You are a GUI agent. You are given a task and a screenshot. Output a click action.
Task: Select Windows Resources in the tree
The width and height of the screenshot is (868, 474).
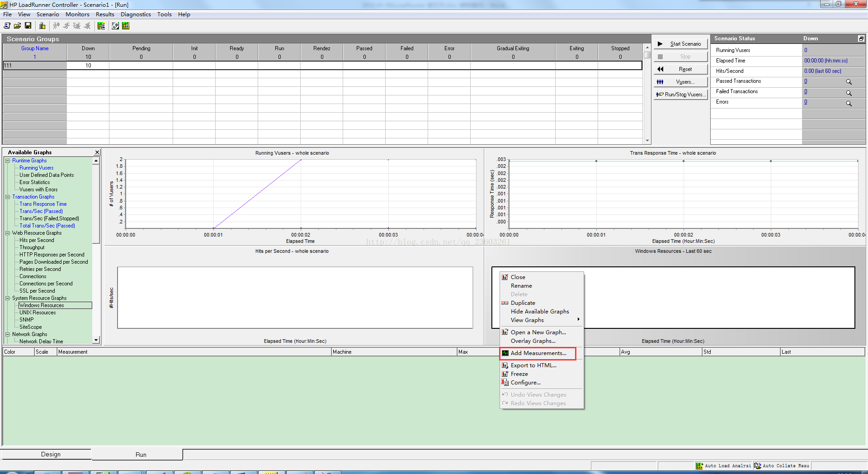[x=42, y=305]
